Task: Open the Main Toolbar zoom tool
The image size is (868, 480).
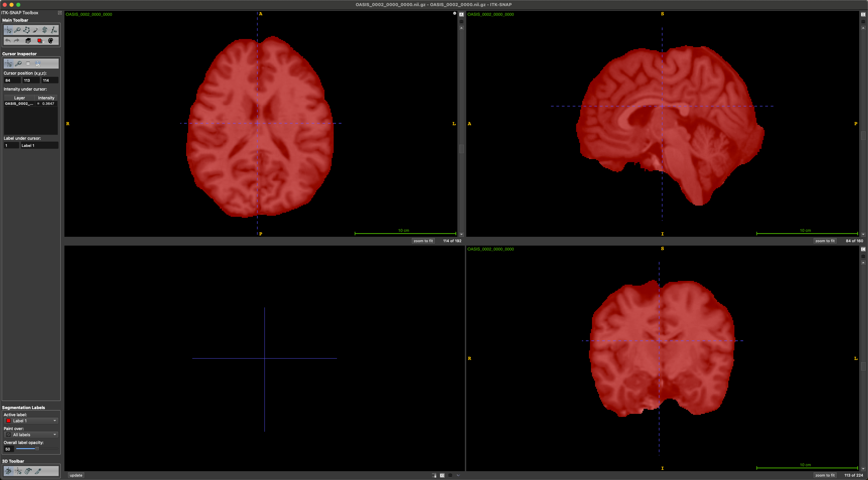Action: [17, 30]
